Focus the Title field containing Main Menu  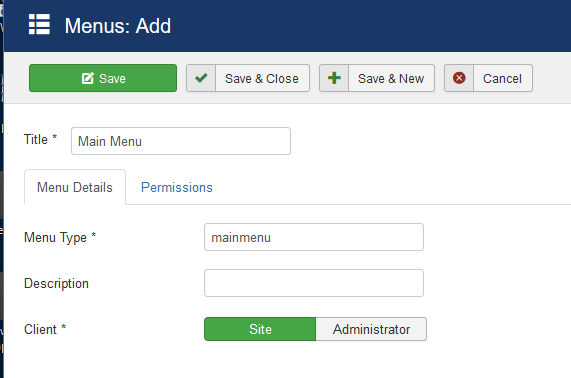pos(181,141)
